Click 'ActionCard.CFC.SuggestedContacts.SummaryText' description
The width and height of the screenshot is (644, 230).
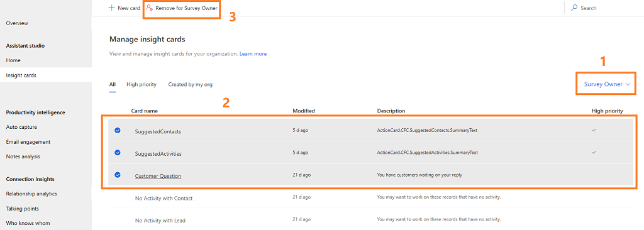(427, 130)
